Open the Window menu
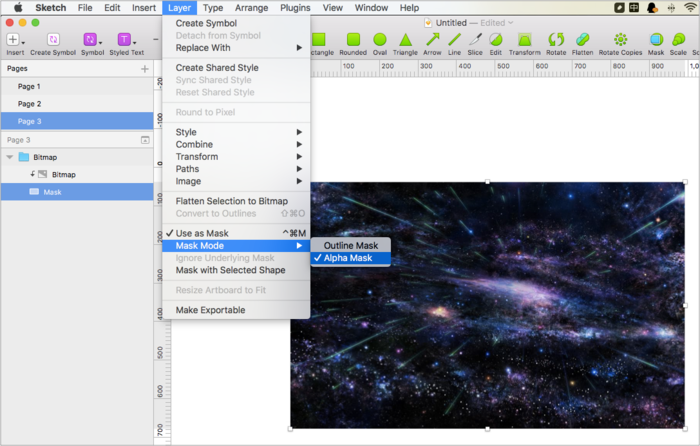The height and width of the screenshot is (446, 700). pos(371,8)
